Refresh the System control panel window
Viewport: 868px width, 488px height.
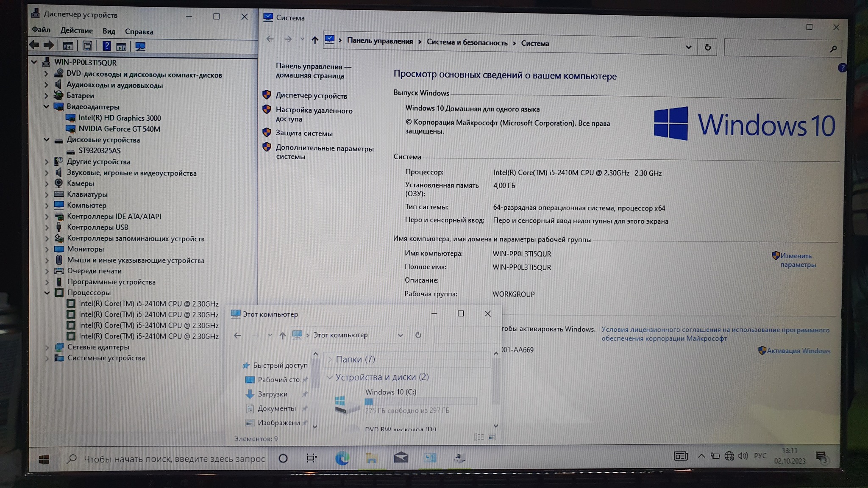(x=707, y=47)
